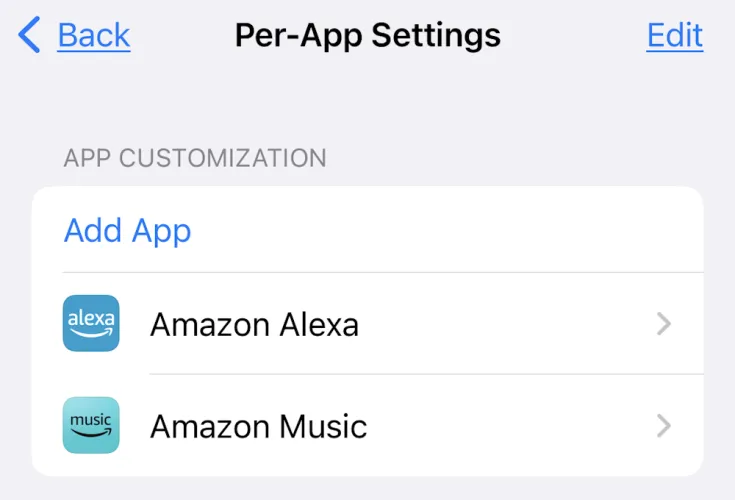The image size is (735, 500).
Task: Click the teal Amazon Music app icon
Action: click(x=91, y=425)
